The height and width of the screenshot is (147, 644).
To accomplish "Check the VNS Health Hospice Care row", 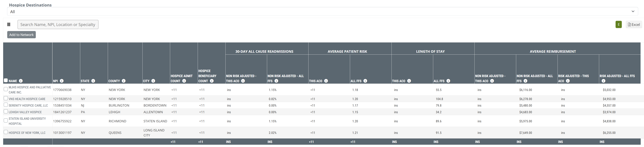I will [6, 98].
